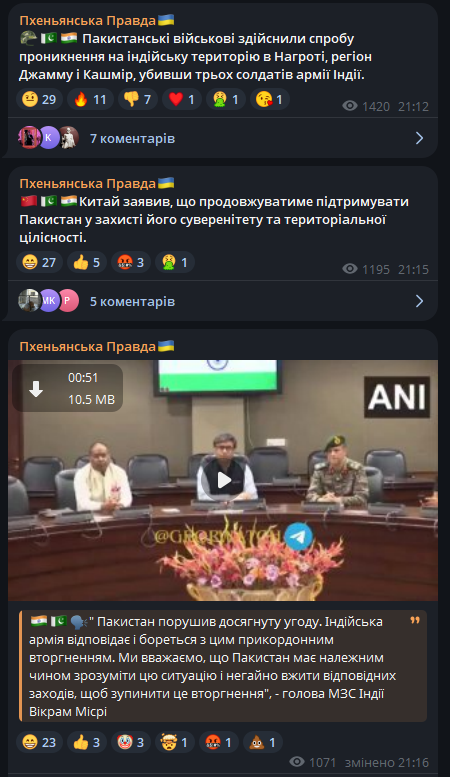Click the commenter avatar labeled К
Viewport: 450px width, 777px height.
(49, 138)
